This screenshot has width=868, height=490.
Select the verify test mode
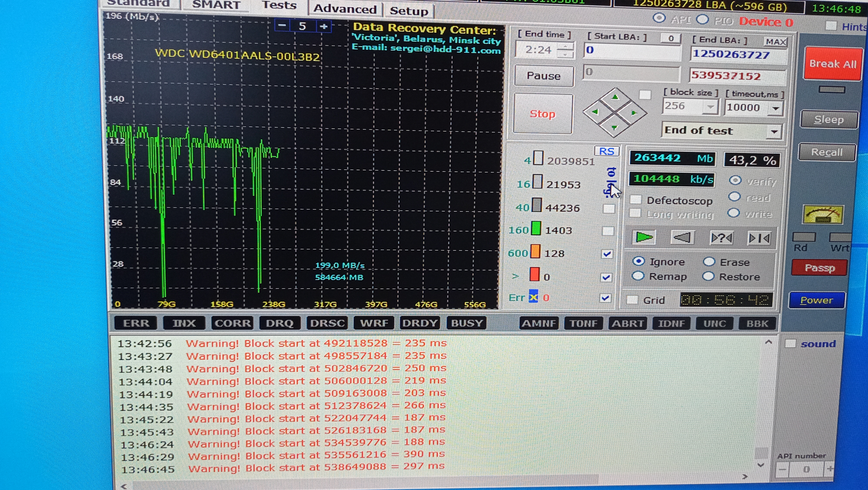coord(735,181)
